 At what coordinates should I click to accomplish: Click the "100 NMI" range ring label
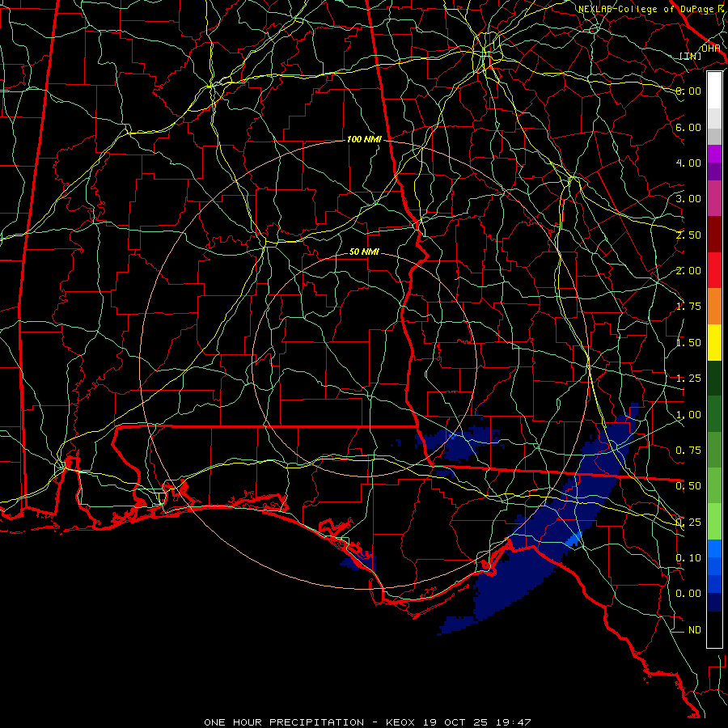(364, 139)
